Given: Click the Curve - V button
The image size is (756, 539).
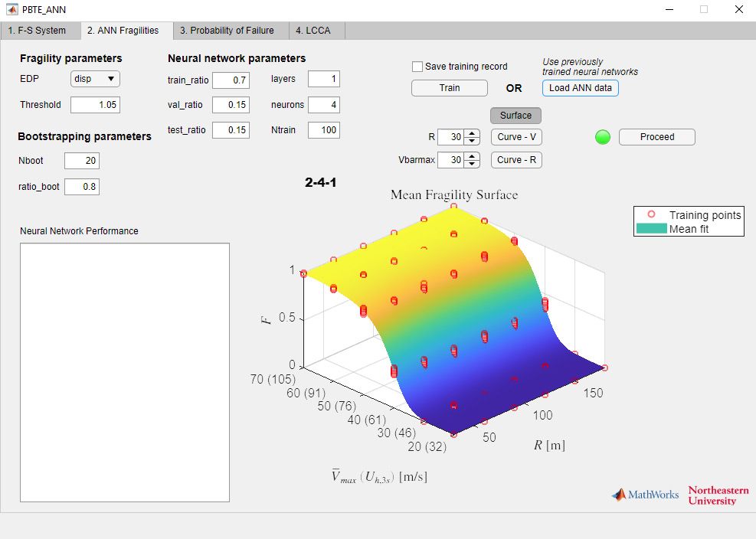Looking at the screenshot, I should click(515, 137).
